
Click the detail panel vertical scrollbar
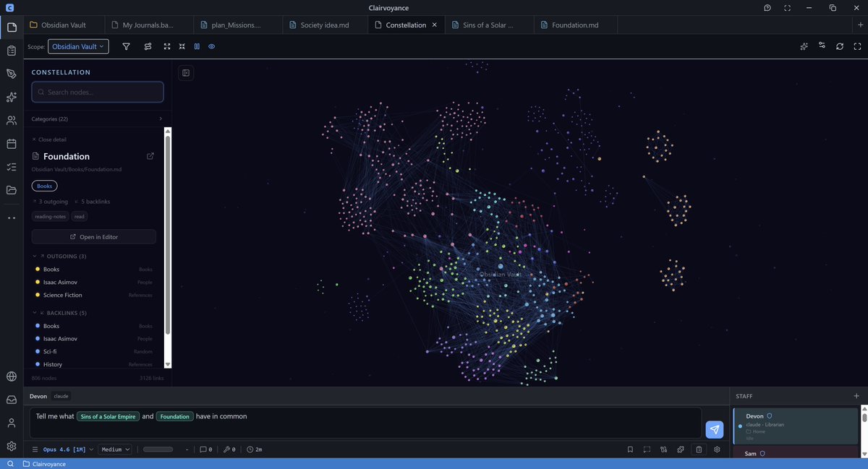(168, 234)
